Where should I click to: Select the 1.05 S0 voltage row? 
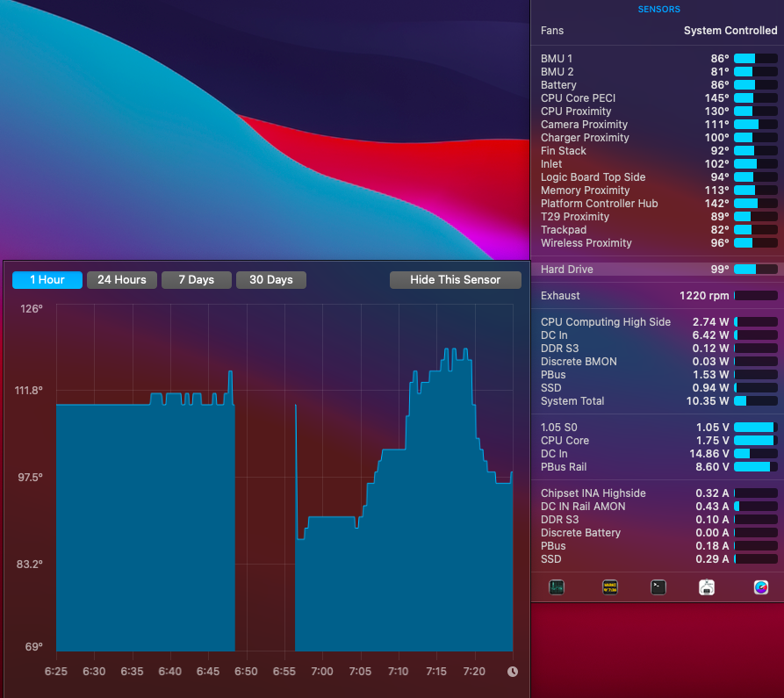(x=658, y=427)
